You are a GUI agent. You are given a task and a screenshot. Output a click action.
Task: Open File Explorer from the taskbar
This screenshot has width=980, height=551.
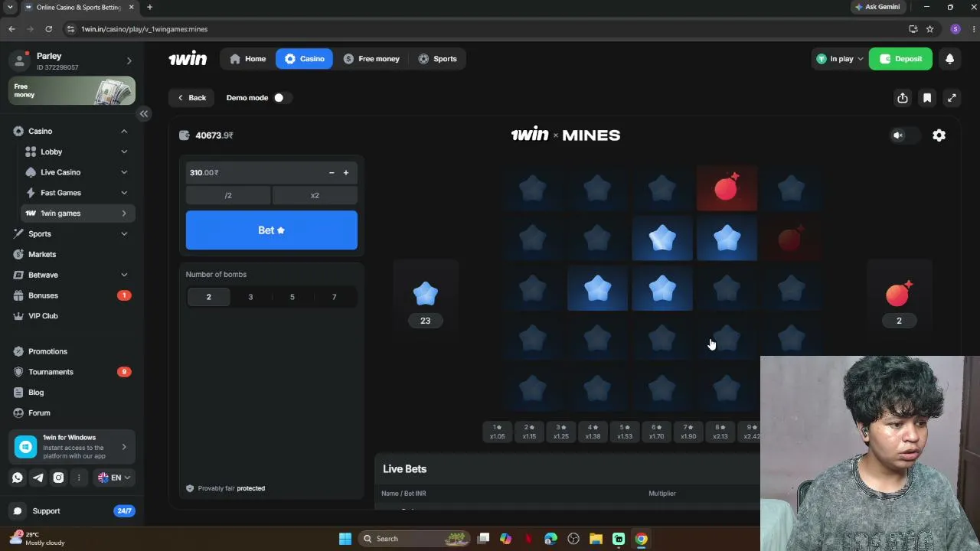click(x=596, y=539)
